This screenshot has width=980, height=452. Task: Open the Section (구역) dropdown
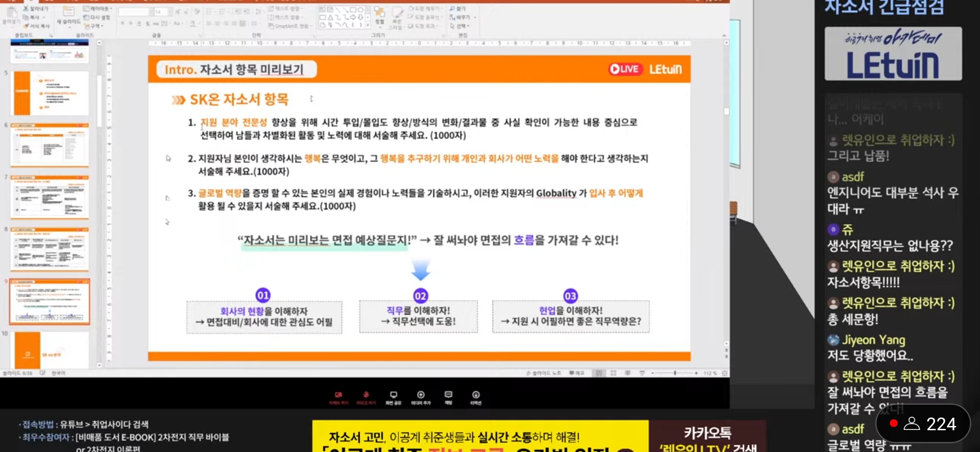pos(93,26)
